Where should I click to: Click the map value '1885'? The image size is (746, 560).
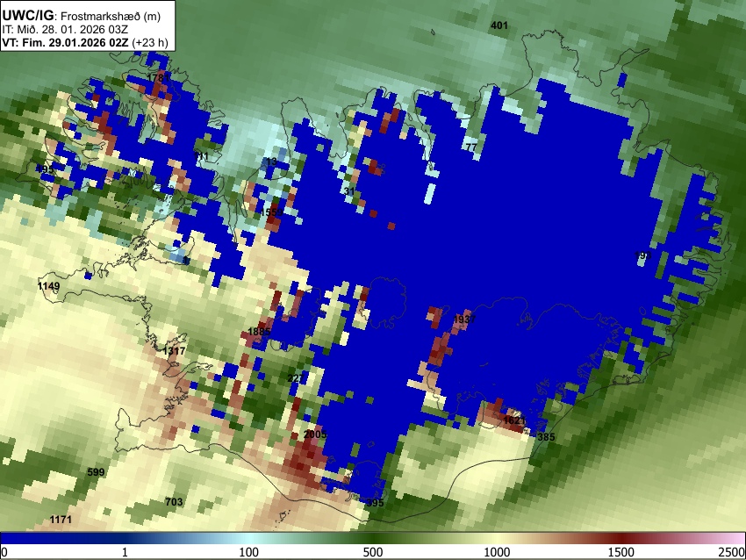(259, 332)
